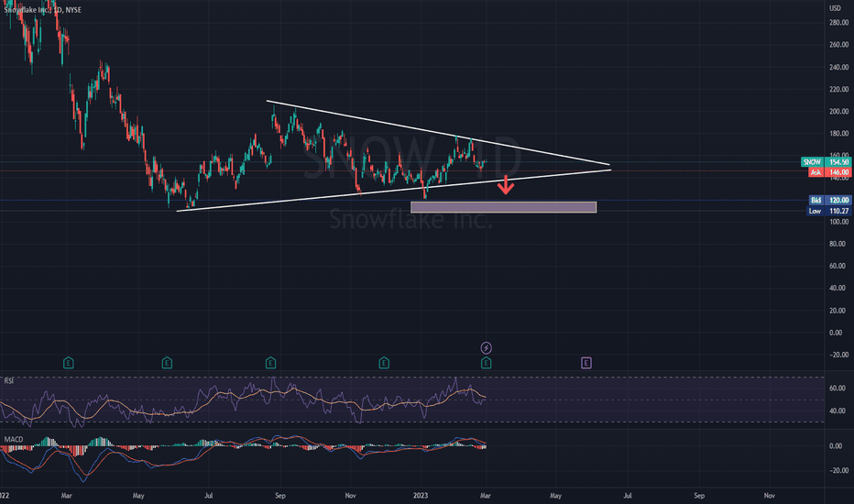Click the Mar label right after 2023
This screenshot has height=504, width=854.
[x=486, y=495]
